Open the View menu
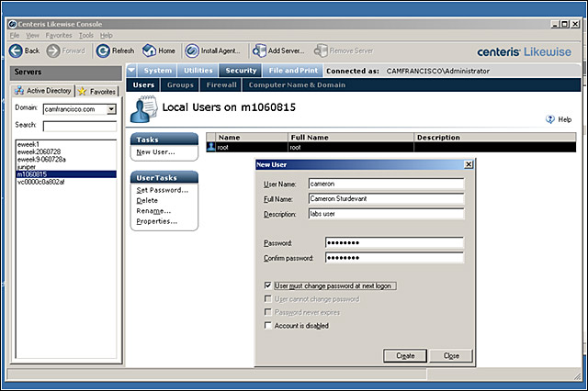The image size is (588, 391). [33, 35]
